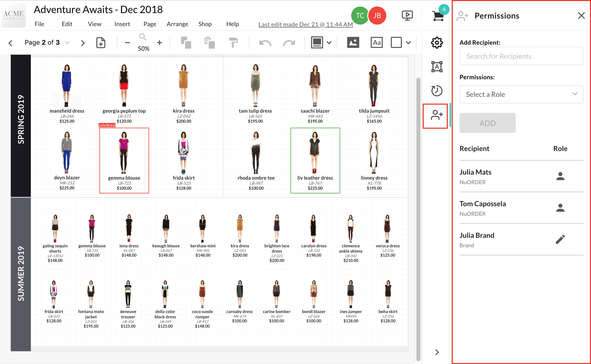Image resolution: width=591 pixels, height=364 pixels.
Task: Insert a text box with the Aa icon
Action: [x=377, y=43]
